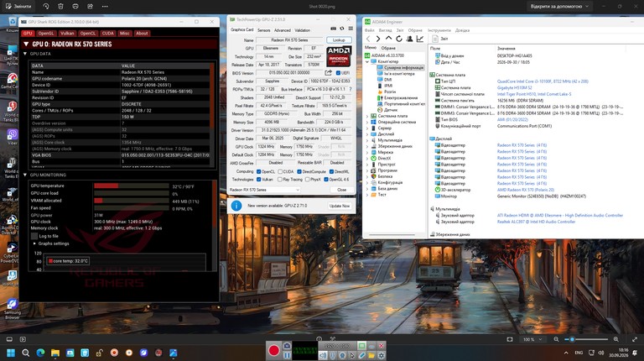Image resolution: width=644 pixels, height=361 pixels.
Task: Click the GPU-Z Name field Radeon RX 570 Series
Action: tap(289, 40)
